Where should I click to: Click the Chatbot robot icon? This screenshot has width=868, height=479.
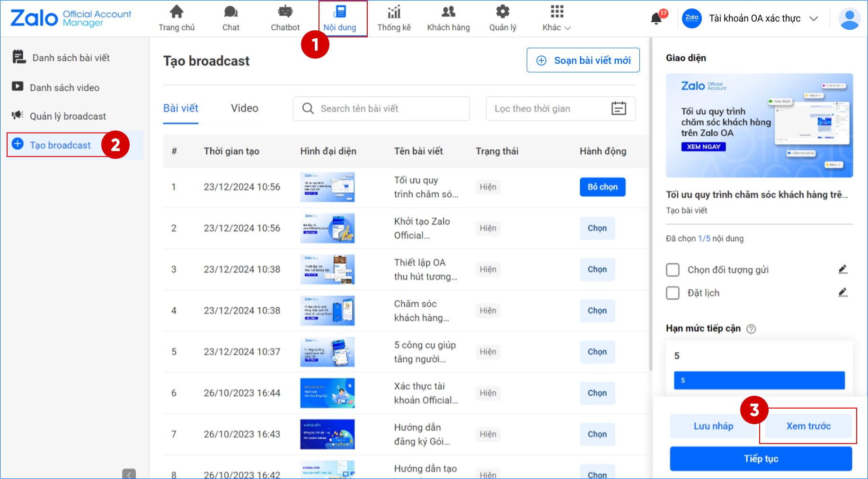[x=285, y=12]
